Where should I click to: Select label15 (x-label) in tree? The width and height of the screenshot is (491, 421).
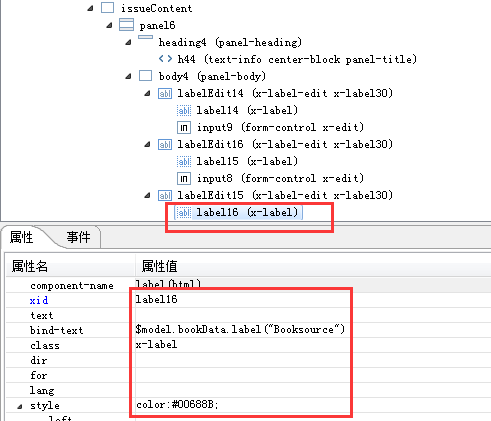click(247, 161)
